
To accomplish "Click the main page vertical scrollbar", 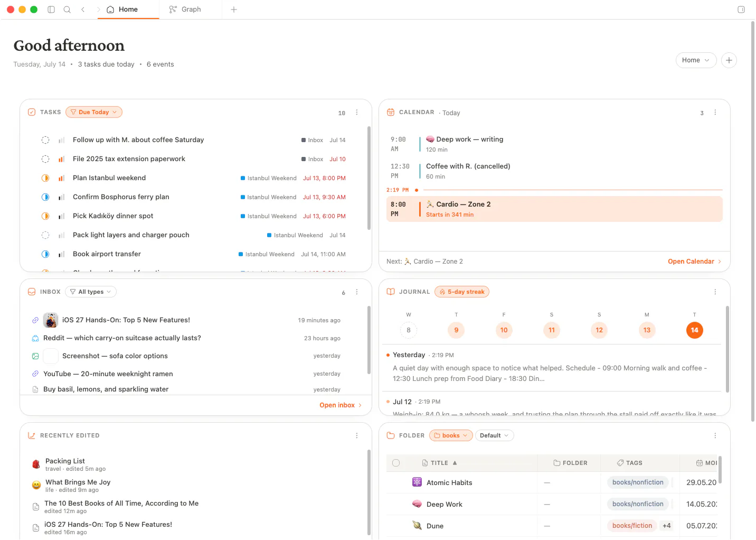I will [x=753, y=221].
